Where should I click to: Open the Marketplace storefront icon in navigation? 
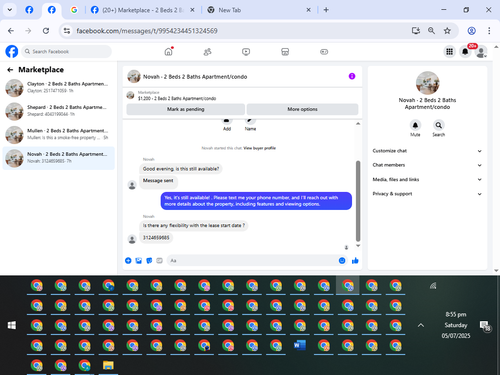285,52
